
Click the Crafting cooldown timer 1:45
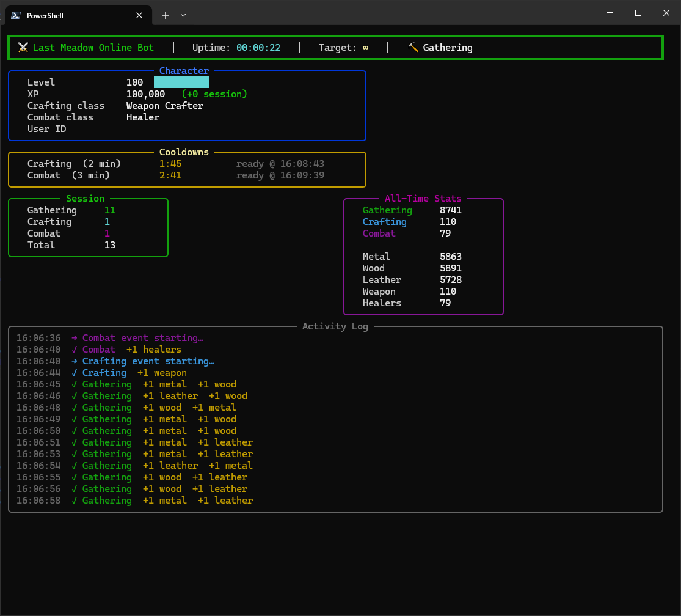pos(170,164)
